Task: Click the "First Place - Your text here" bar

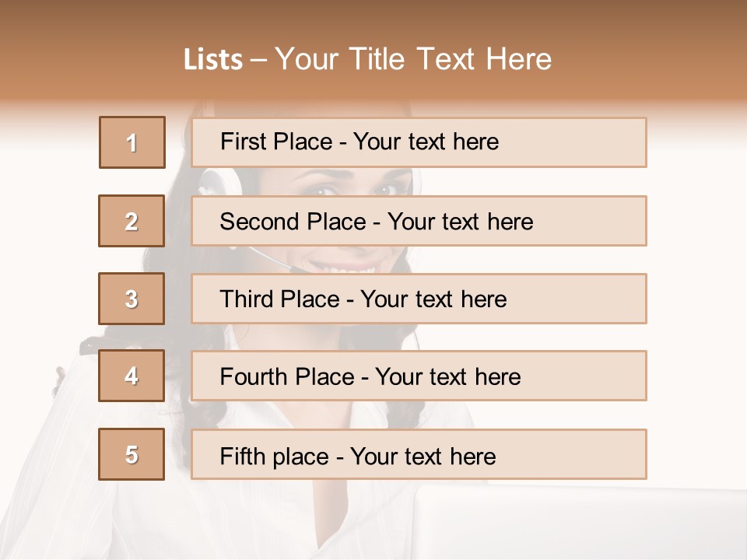Action: point(419,142)
